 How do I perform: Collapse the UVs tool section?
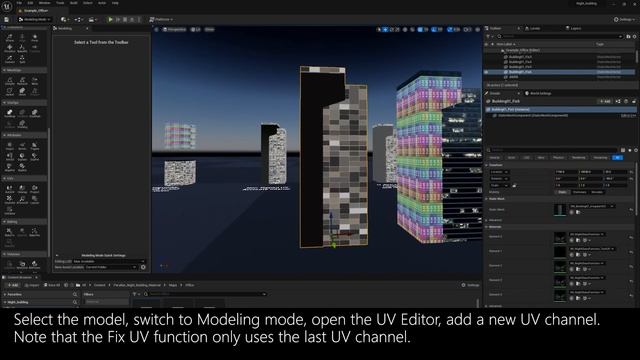4,179
